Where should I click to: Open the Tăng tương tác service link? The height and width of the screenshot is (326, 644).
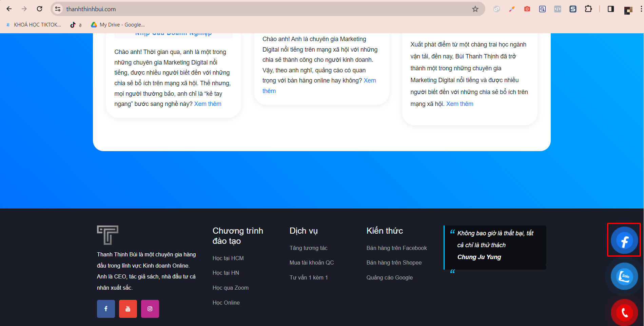coord(309,248)
